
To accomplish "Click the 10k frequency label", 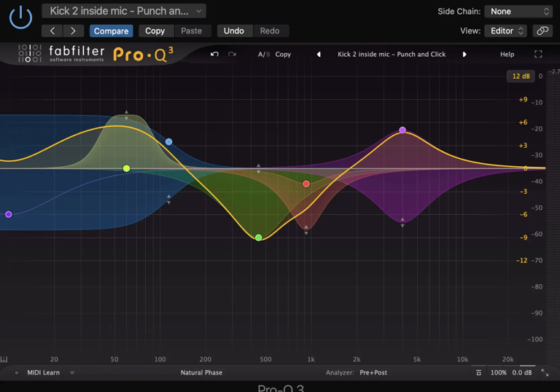I will coord(462,359).
